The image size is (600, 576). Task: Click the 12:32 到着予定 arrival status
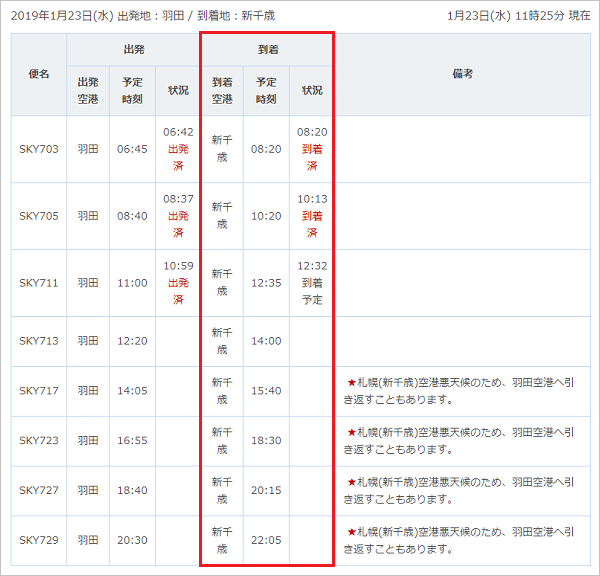[x=312, y=282]
